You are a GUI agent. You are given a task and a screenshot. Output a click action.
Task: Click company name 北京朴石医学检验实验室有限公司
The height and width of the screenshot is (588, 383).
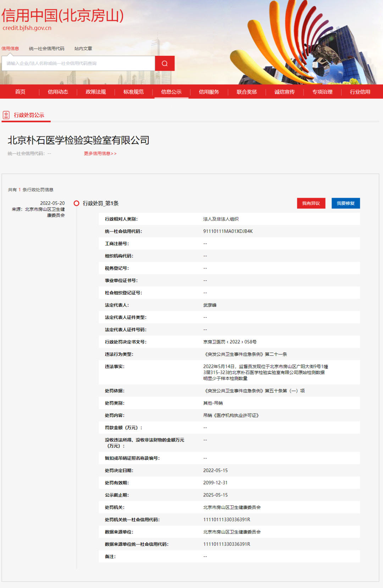pos(78,140)
